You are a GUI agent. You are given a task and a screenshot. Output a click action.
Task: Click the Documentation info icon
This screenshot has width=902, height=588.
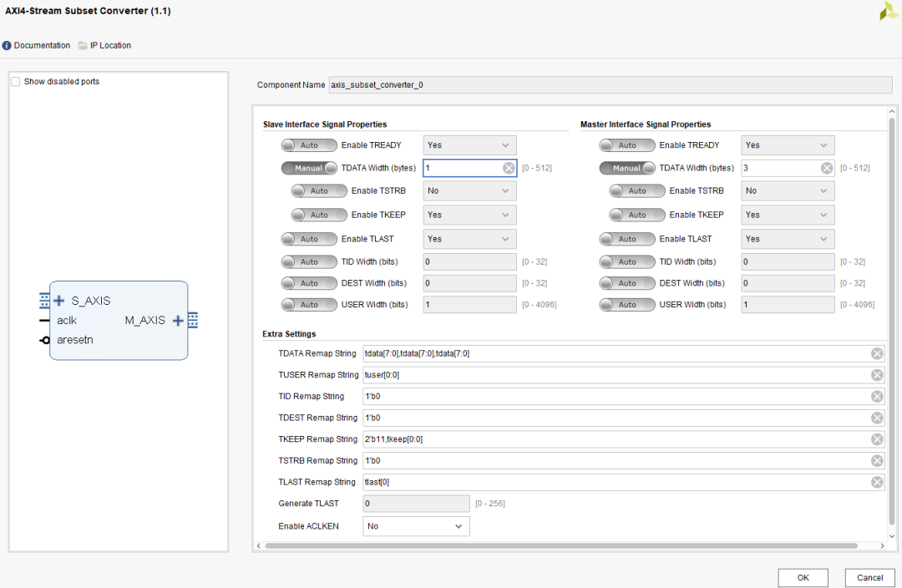(x=7, y=46)
